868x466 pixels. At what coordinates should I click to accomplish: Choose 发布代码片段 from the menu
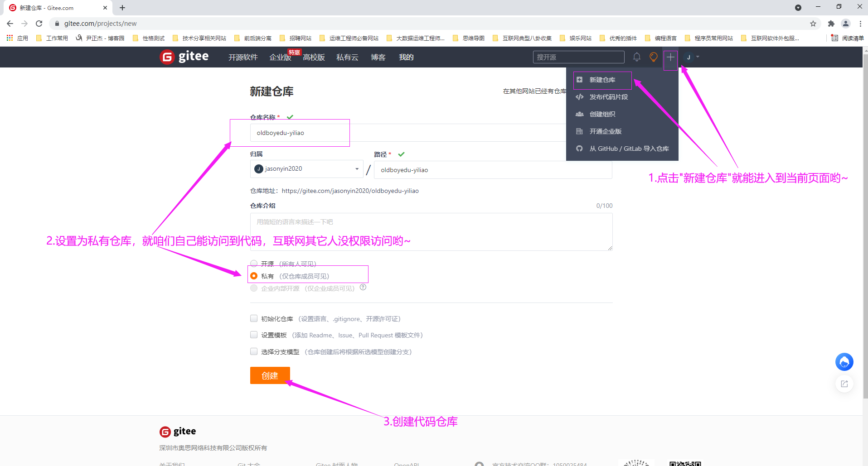(x=608, y=97)
